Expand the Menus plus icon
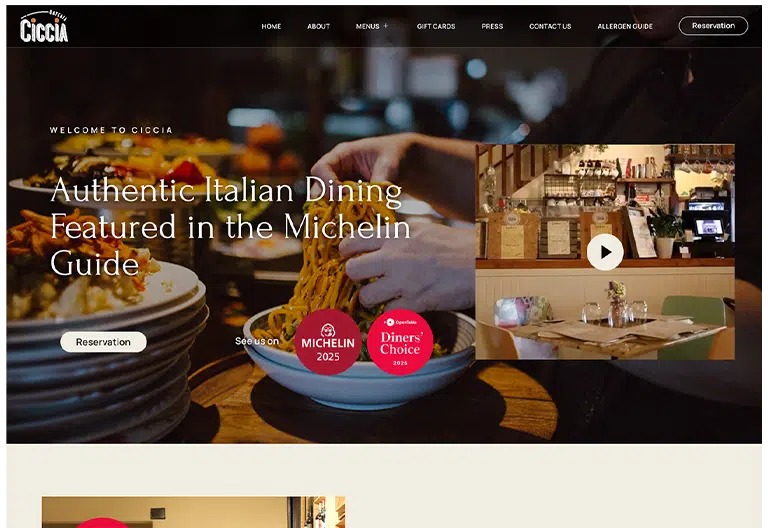768x528 pixels. [385, 26]
